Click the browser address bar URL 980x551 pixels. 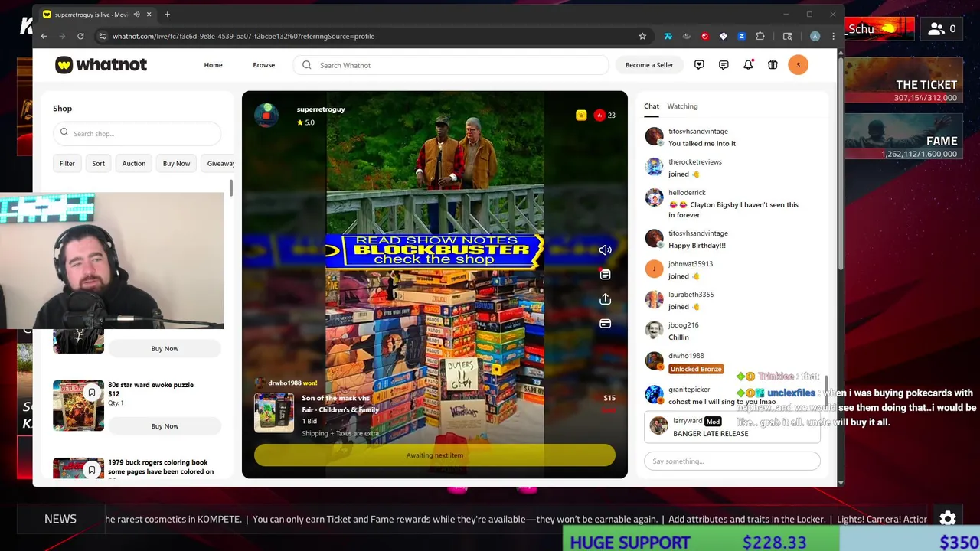[243, 36]
